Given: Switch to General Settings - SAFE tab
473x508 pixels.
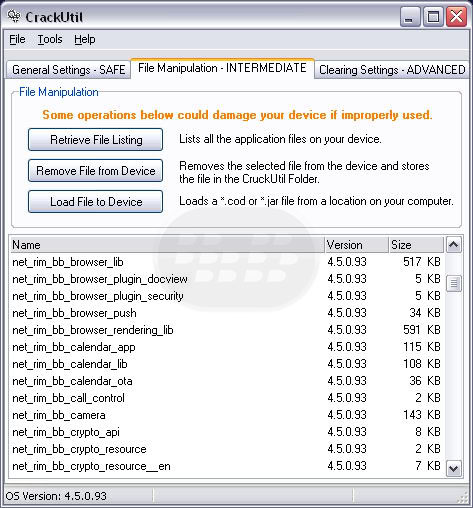Looking at the screenshot, I should (x=68, y=70).
